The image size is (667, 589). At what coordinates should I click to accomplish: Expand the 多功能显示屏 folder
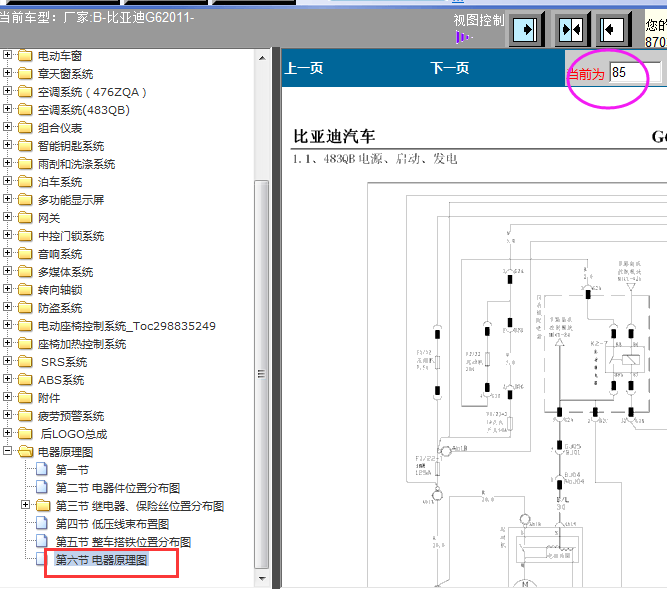pyautogui.click(x=7, y=199)
